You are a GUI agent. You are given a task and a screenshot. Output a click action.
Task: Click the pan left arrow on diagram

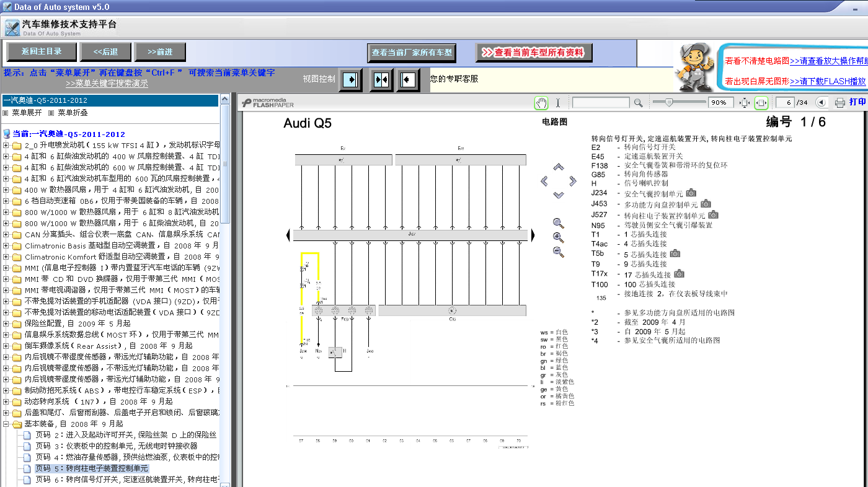[544, 181]
